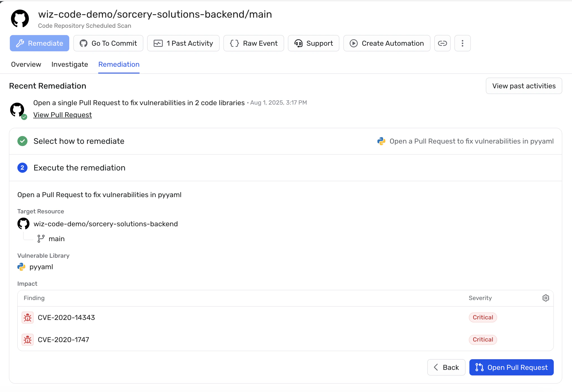Go Back to the previous step
The height and width of the screenshot is (392, 572).
[x=446, y=367]
